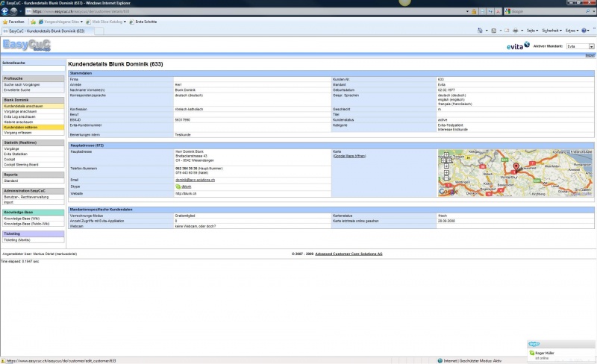This screenshot has height=364, width=597.
Task: Click the map zoom-in plus control
Action: pos(446,172)
